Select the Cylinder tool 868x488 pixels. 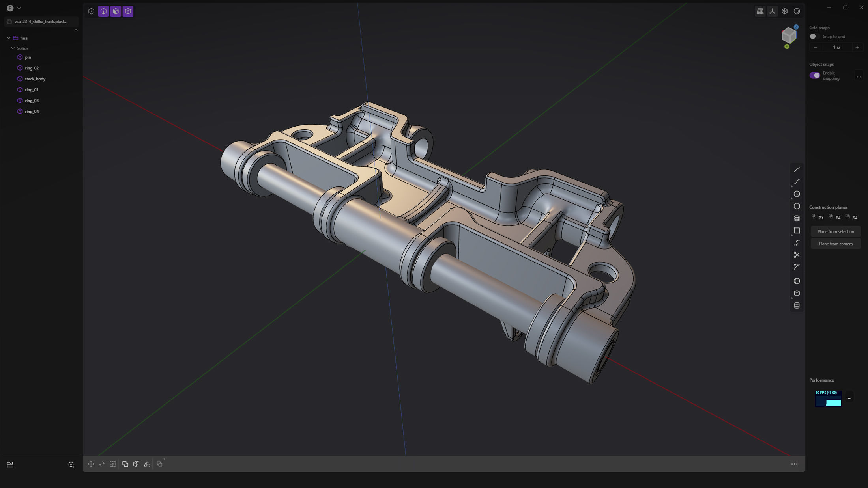pos(797,305)
